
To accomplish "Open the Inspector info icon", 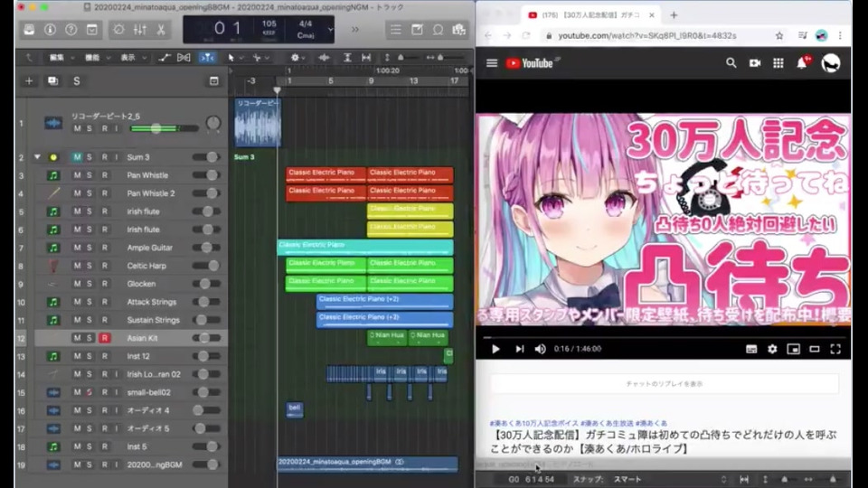I will coord(50,29).
